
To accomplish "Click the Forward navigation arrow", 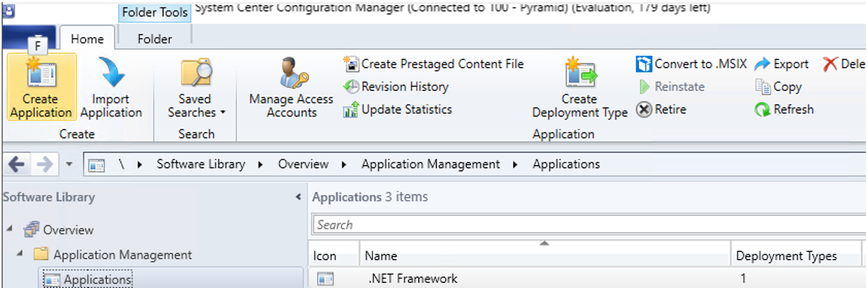I will (44, 164).
